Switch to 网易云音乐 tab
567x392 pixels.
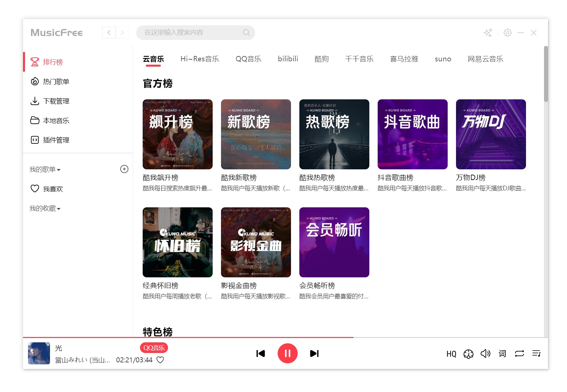485,59
